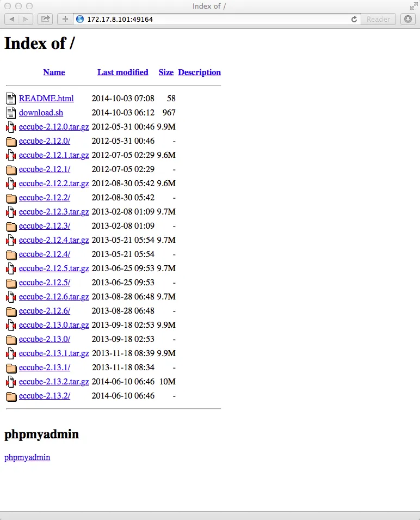Open the eccube-2.12.3/ directory link
This screenshot has height=520, width=420.
pos(44,226)
